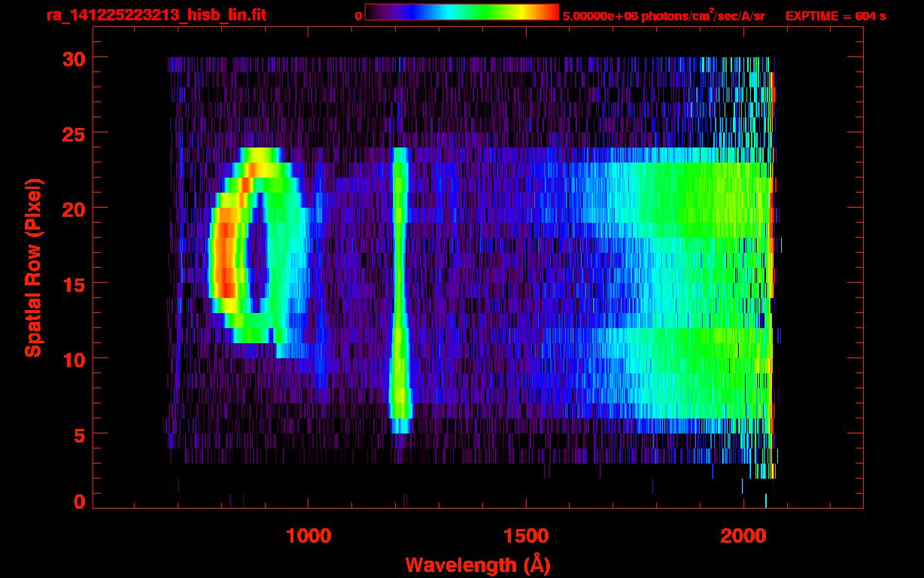Screen dimensions: 924x578
Task: Click the color bar minimum value 0
Action: pos(358,16)
